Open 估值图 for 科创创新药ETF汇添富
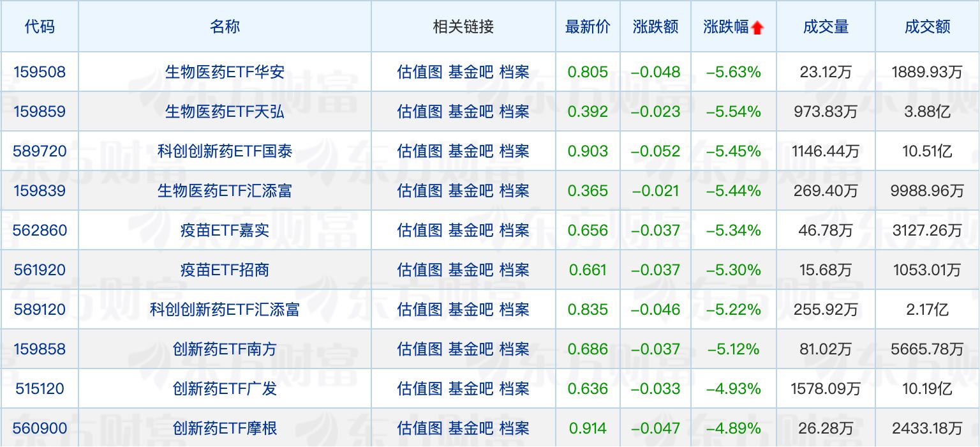This screenshot has height=447, width=980. click(x=419, y=310)
